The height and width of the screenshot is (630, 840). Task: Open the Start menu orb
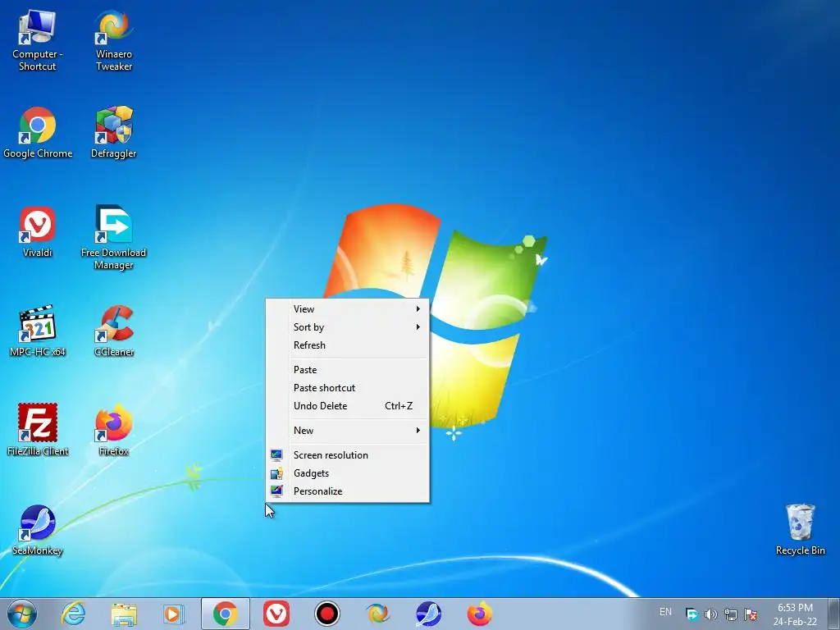[x=22, y=614]
